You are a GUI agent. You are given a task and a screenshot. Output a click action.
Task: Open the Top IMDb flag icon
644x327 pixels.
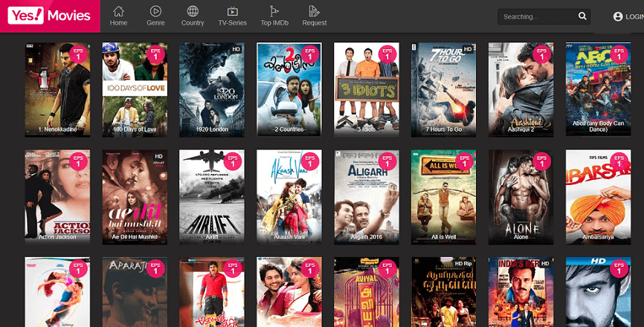(274, 11)
